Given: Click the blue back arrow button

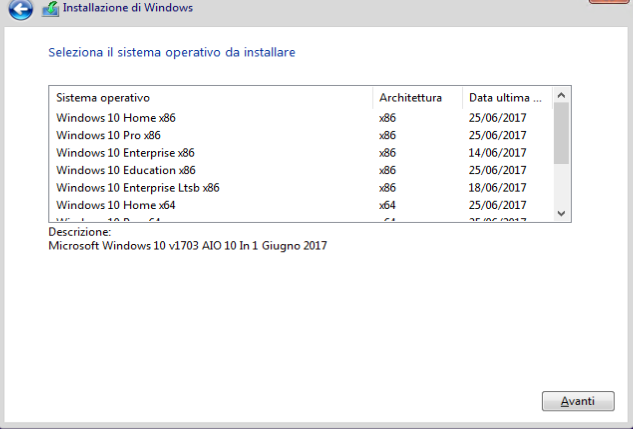Looking at the screenshot, I should coord(20,9).
